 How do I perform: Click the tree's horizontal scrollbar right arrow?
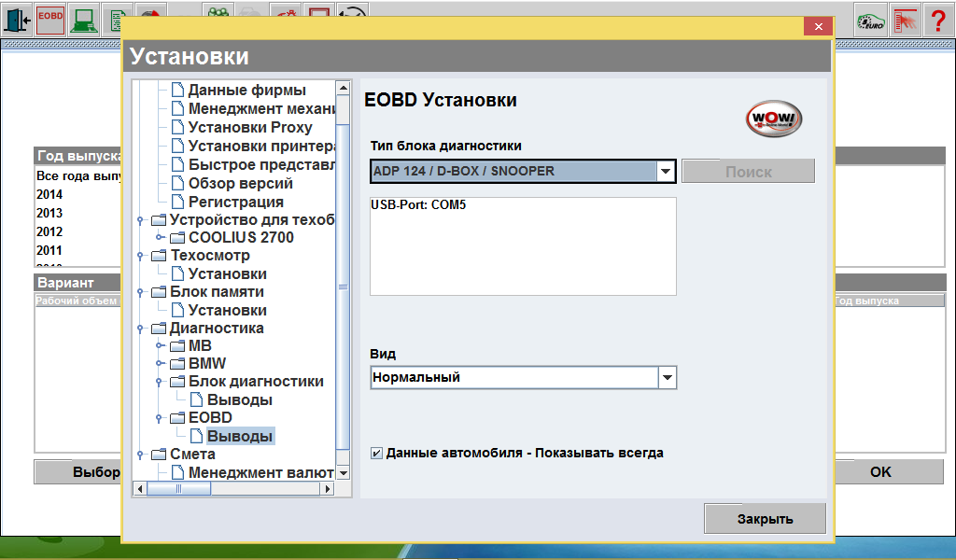tap(328, 489)
